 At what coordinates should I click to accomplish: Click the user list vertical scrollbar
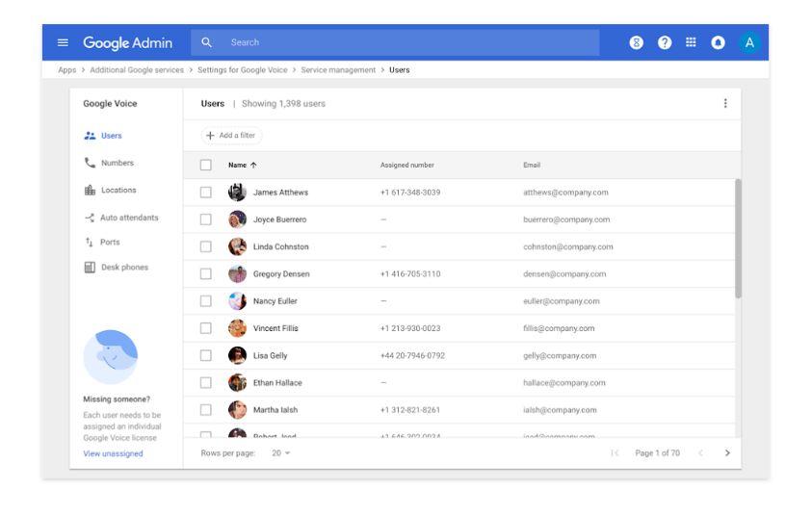click(738, 239)
